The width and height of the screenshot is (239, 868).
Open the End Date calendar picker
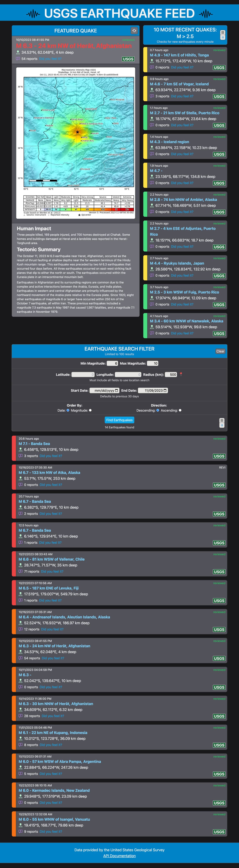(165, 391)
